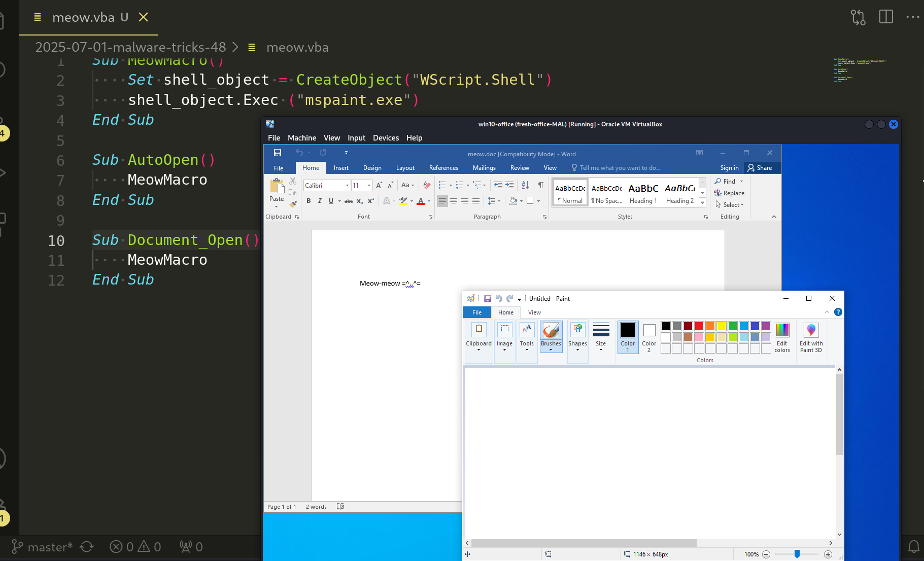924x561 pixels.
Task: Open the Devices menu in VirtualBox
Action: pyautogui.click(x=386, y=138)
